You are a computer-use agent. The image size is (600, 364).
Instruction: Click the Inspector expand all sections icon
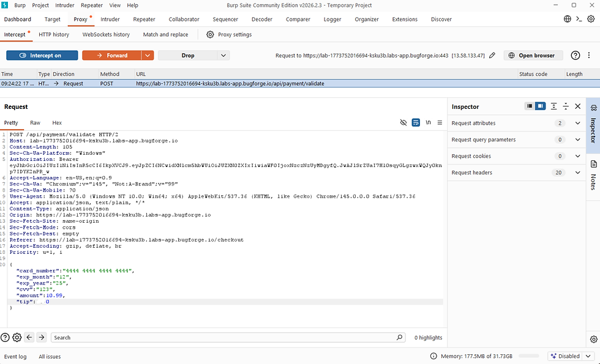tap(553, 106)
